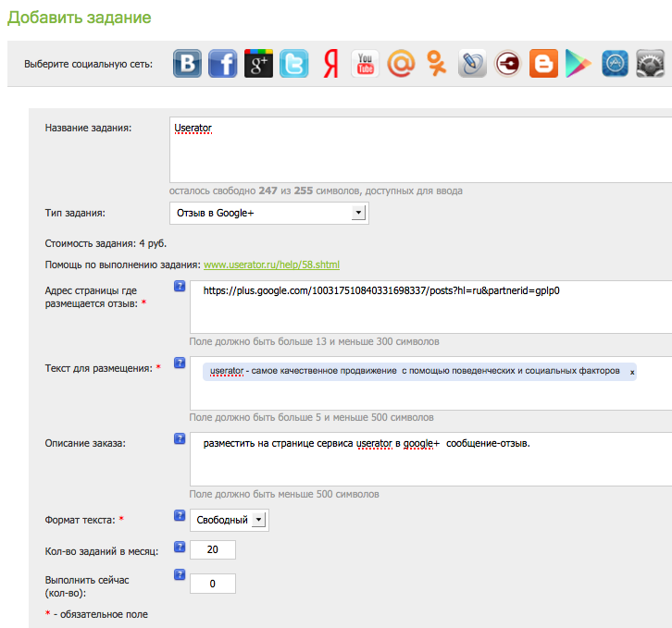Open the userator.ru/help/58.shtml help link

pyautogui.click(x=271, y=265)
